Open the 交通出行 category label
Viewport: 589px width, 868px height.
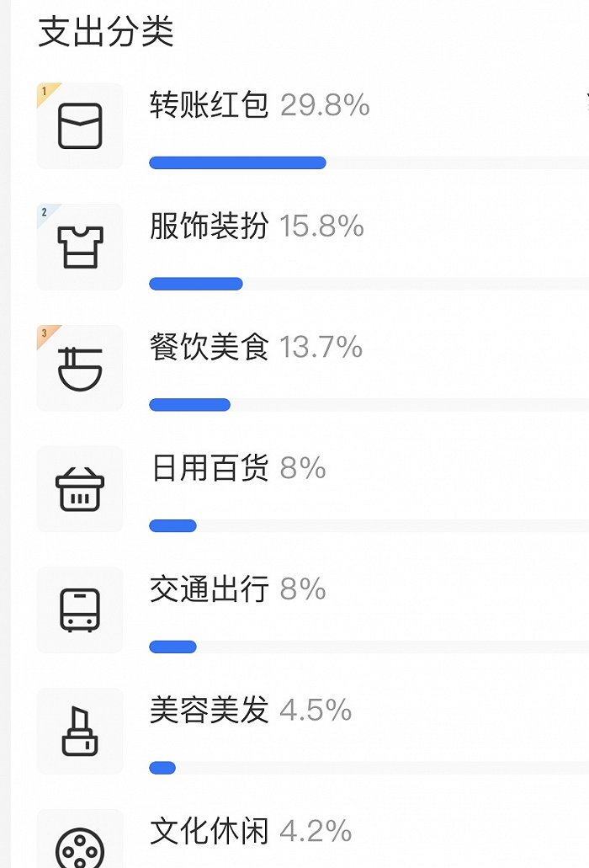pyautogui.click(x=210, y=589)
